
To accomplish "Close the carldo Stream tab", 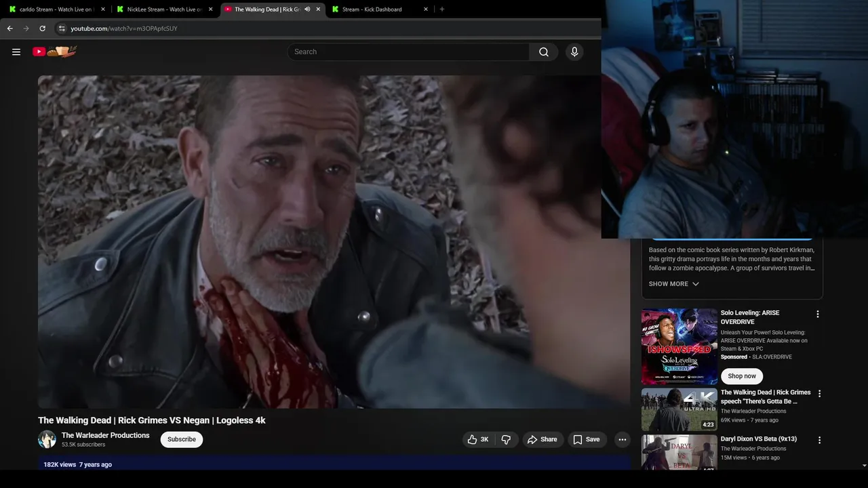I will tap(103, 9).
